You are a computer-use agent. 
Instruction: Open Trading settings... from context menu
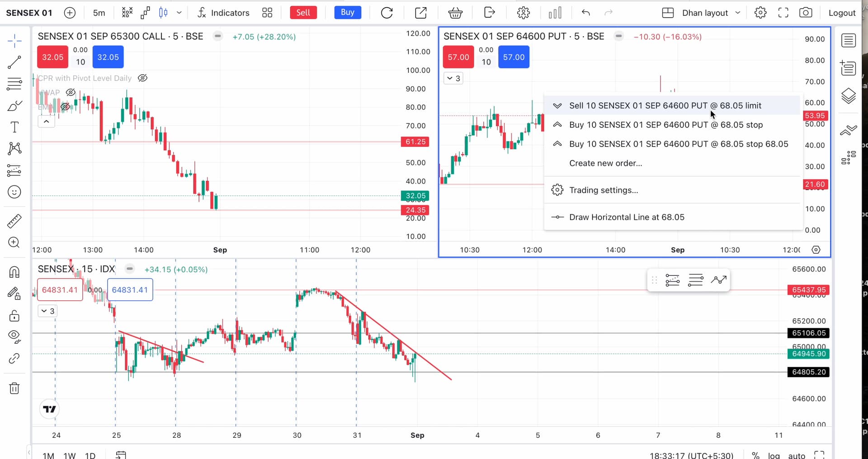pos(673,190)
